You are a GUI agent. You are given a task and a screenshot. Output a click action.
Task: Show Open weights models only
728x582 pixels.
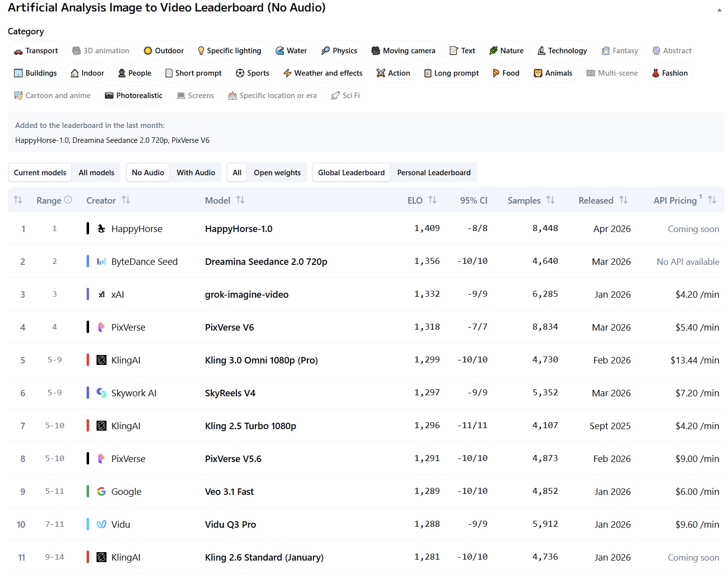[x=277, y=173]
